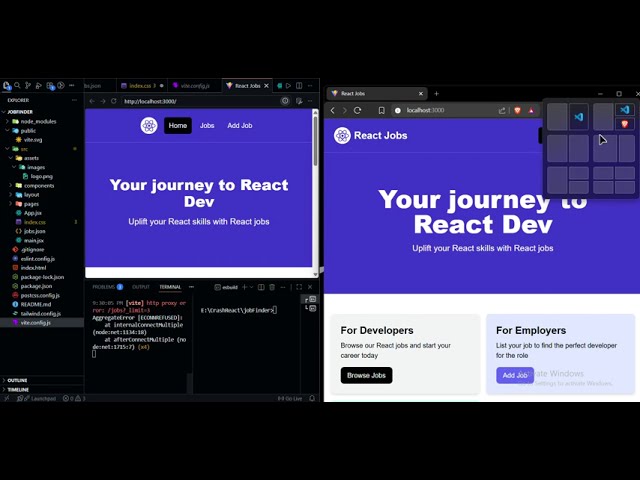Expand the OUTLINE section

[17, 380]
